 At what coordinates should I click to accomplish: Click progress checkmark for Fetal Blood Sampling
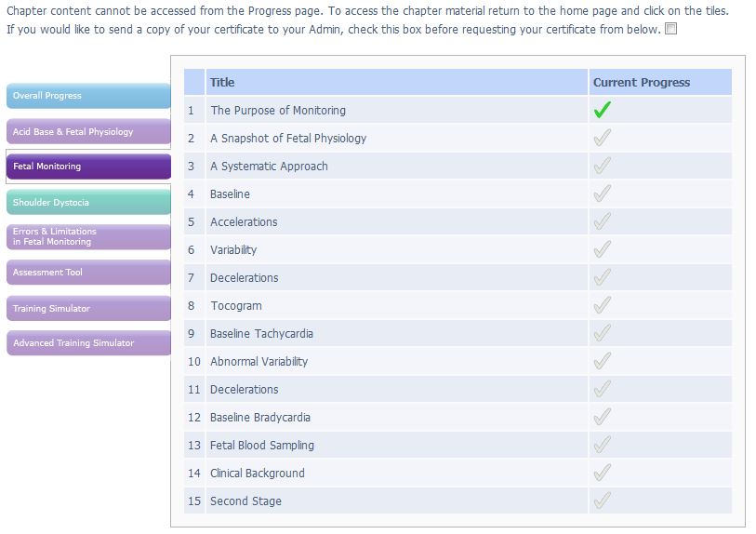tap(602, 445)
